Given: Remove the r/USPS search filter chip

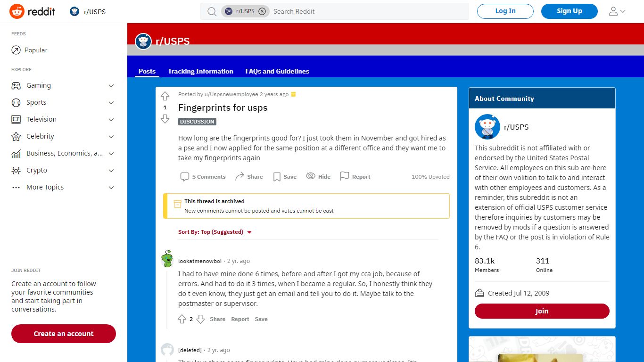Looking at the screenshot, I should (262, 11).
